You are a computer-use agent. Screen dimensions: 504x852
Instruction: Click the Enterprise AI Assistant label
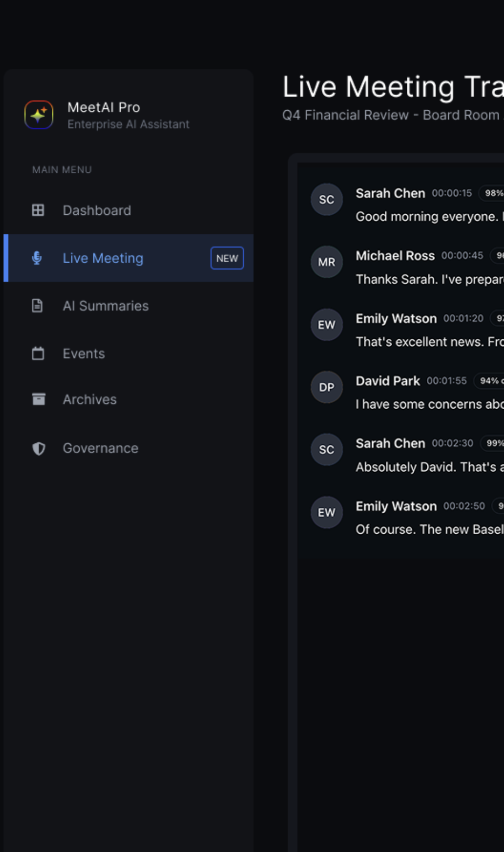click(128, 124)
